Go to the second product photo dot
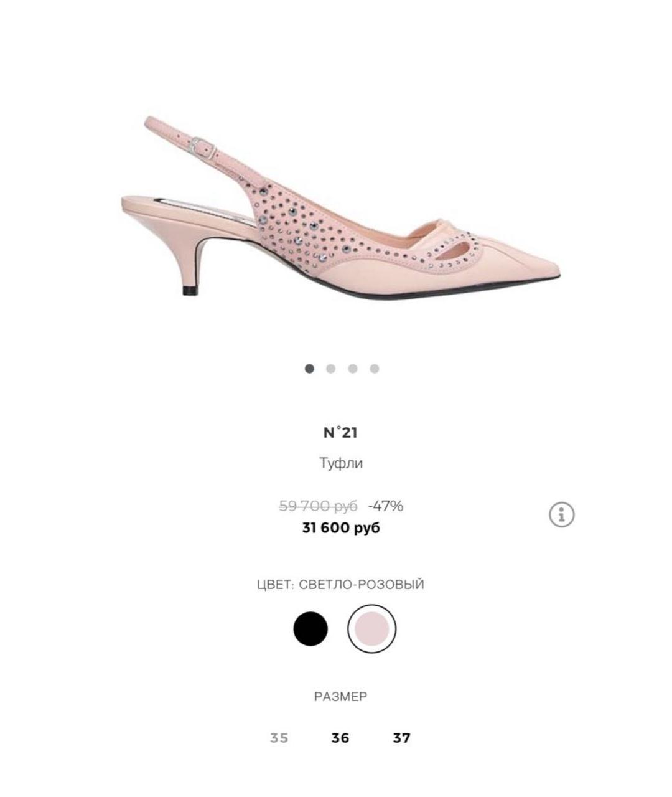This screenshot has width=672, height=797. coord(330,369)
